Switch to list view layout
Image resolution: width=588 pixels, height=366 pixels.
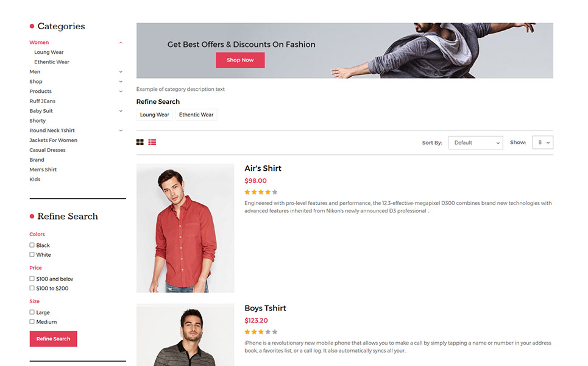[x=152, y=142]
